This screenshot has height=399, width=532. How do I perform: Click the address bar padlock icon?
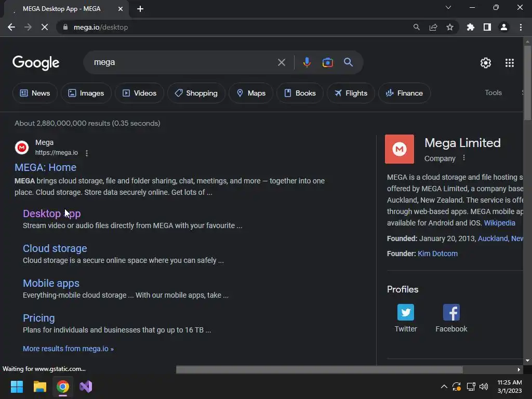coord(65,27)
